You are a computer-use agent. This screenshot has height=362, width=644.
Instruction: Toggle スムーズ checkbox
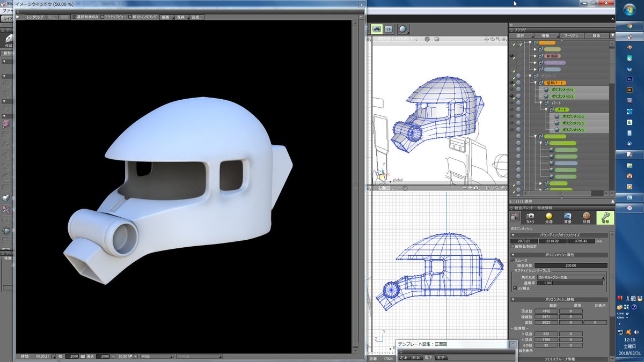point(513,260)
